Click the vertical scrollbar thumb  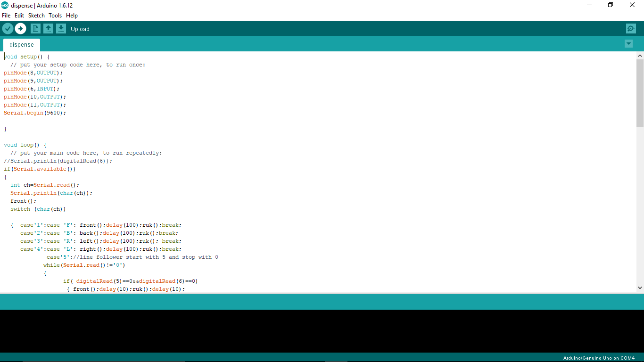640,93
